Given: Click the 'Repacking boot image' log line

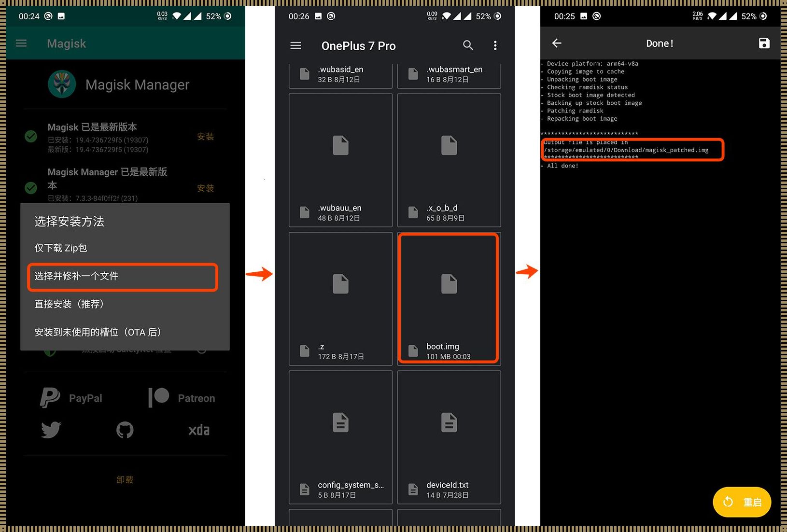Looking at the screenshot, I should [x=579, y=119].
